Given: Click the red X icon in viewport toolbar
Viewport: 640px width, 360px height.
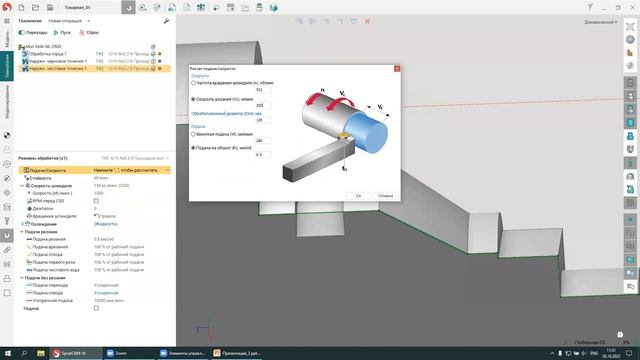Looking at the screenshot, I should (367, 21).
